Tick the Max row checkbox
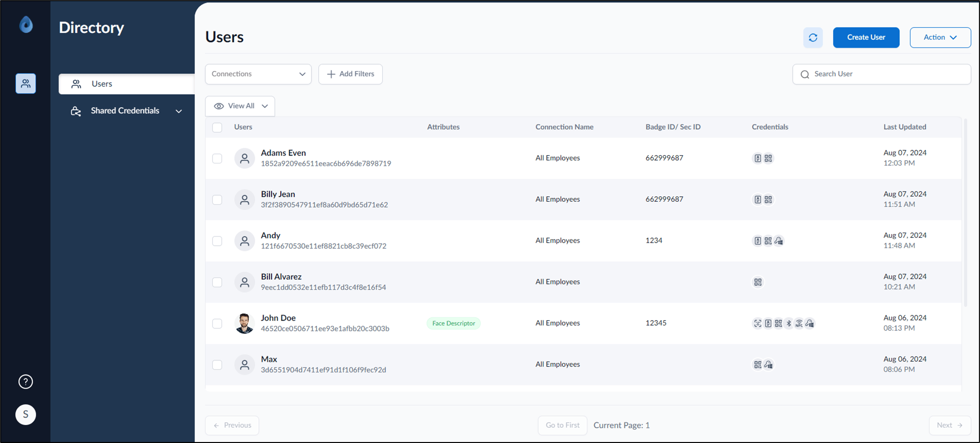Viewport: 980px width, 443px height. [x=217, y=365]
